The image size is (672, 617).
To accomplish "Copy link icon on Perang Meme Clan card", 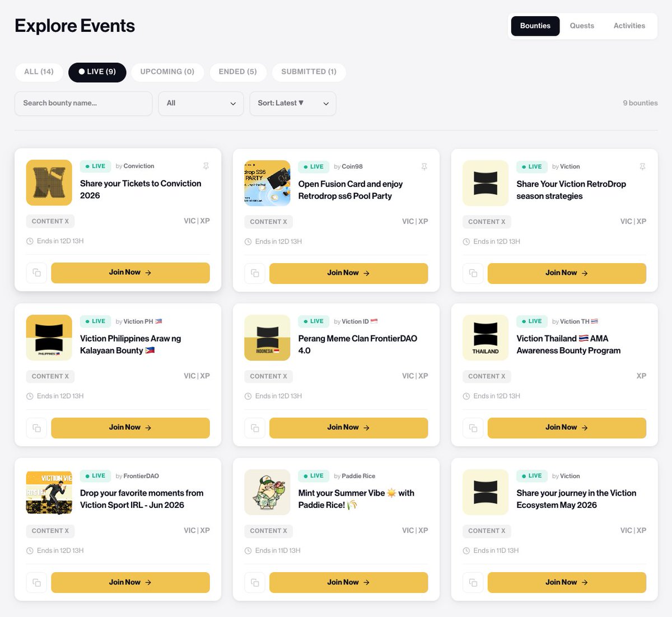I will 255,428.
